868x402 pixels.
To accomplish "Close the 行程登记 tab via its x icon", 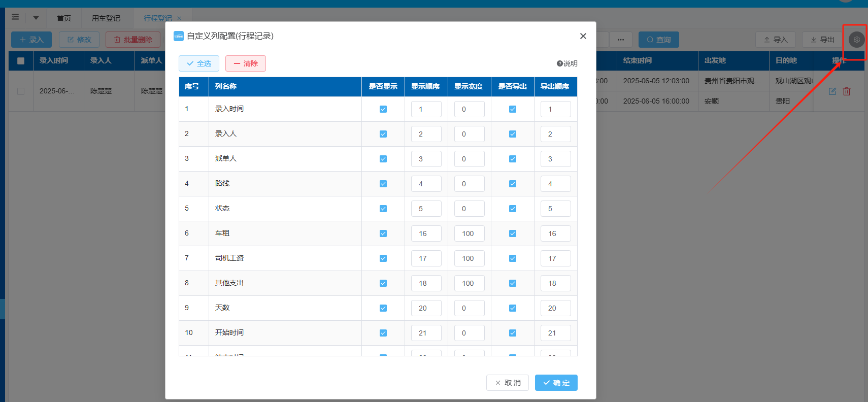I will (179, 18).
